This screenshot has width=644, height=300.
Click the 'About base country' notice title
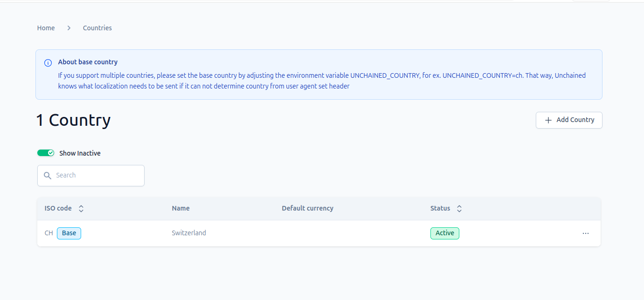click(x=88, y=62)
